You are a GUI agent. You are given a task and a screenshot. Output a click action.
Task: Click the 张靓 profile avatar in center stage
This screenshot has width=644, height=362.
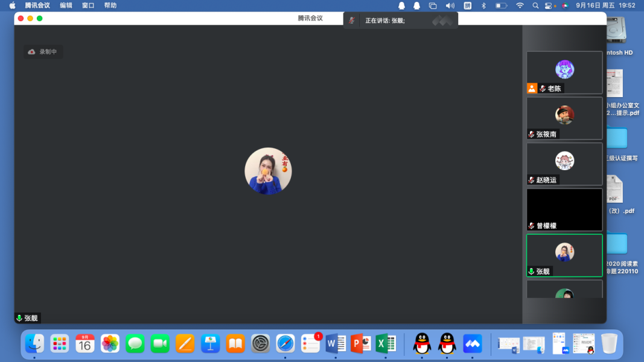point(268,171)
